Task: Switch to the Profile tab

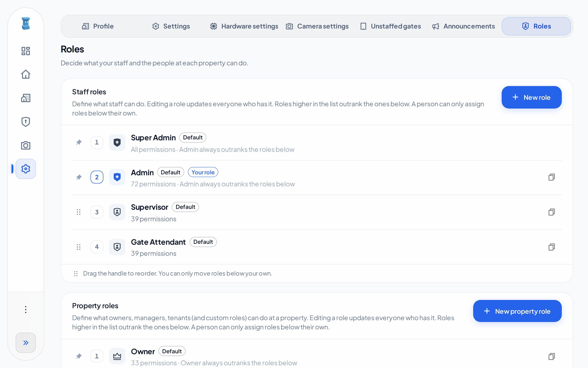Action: click(x=98, y=26)
